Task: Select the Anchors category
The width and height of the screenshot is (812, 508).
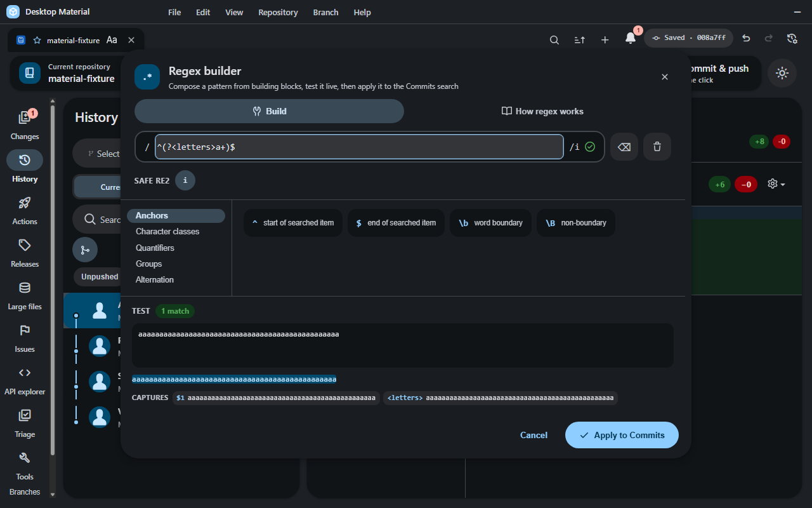Action: pyautogui.click(x=176, y=216)
